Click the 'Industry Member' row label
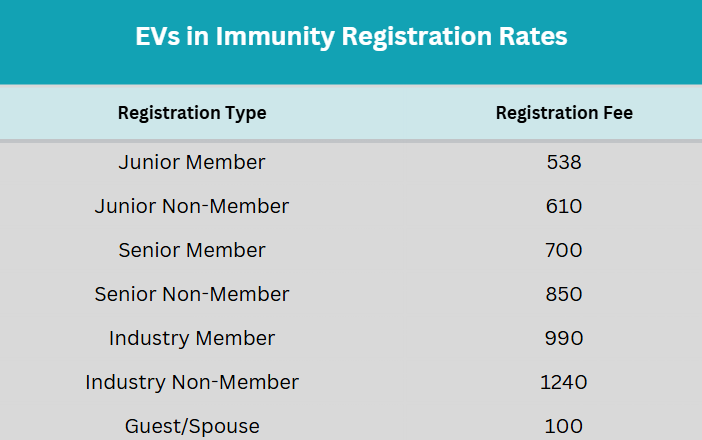This screenshot has width=702, height=440. point(192,338)
